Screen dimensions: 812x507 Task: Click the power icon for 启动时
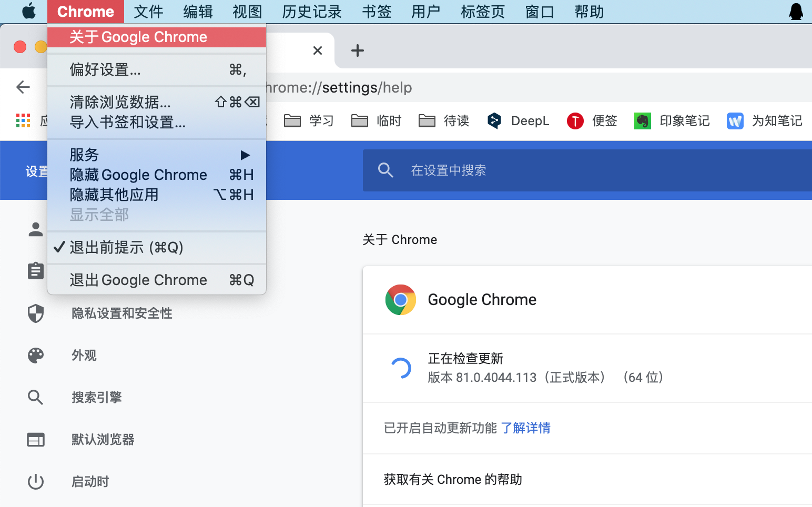[36, 482]
